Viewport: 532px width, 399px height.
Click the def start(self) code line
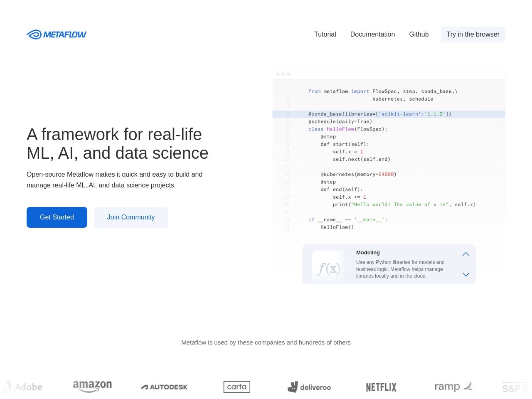[345, 144]
